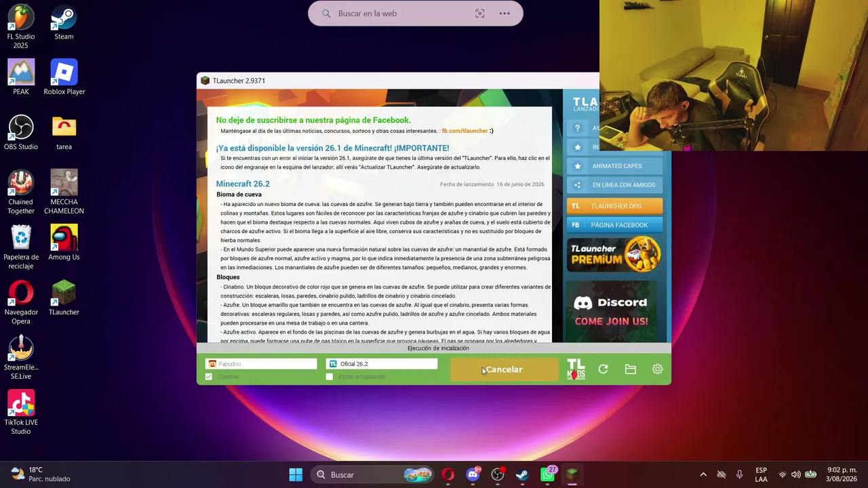This screenshot has width=868, height=488.
Task: Select the Chained Together desktop icon
Action: coord(21,192)
